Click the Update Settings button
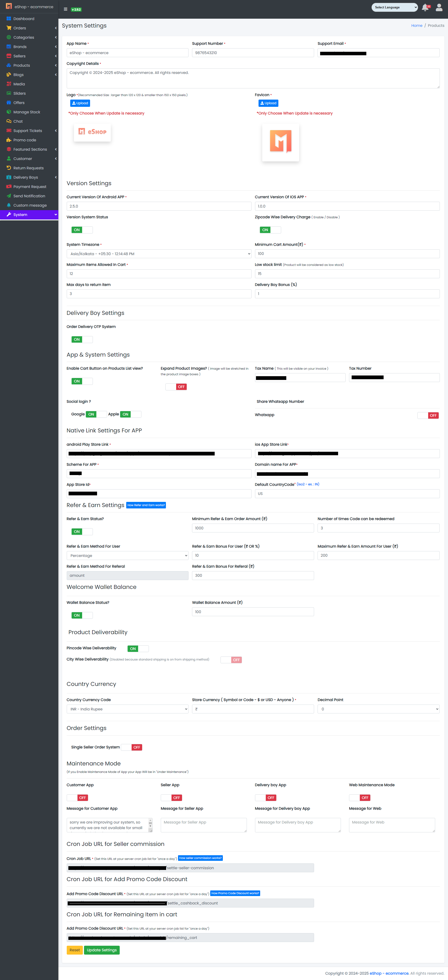The width and height of the screenshot is (448, 980). tap(102, 950)
